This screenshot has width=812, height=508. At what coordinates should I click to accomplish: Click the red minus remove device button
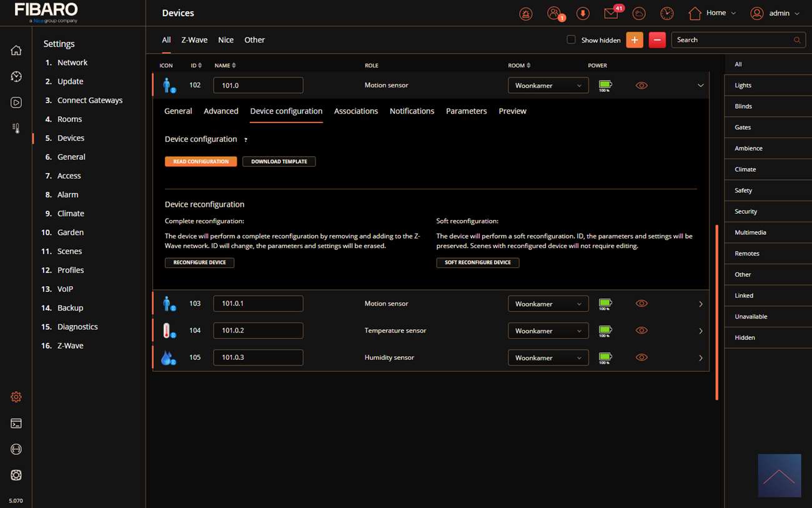click(656, 40)
